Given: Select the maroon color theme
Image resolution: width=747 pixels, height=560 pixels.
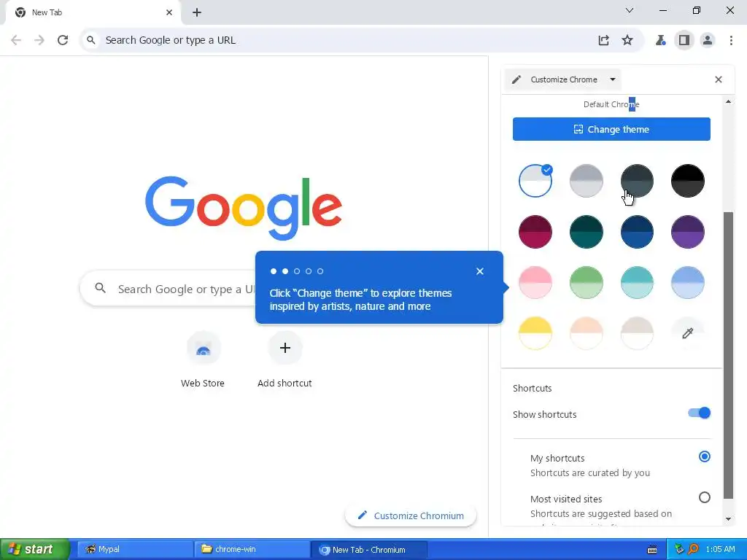Looking at the screenshot, I should [x=535, y=232].
